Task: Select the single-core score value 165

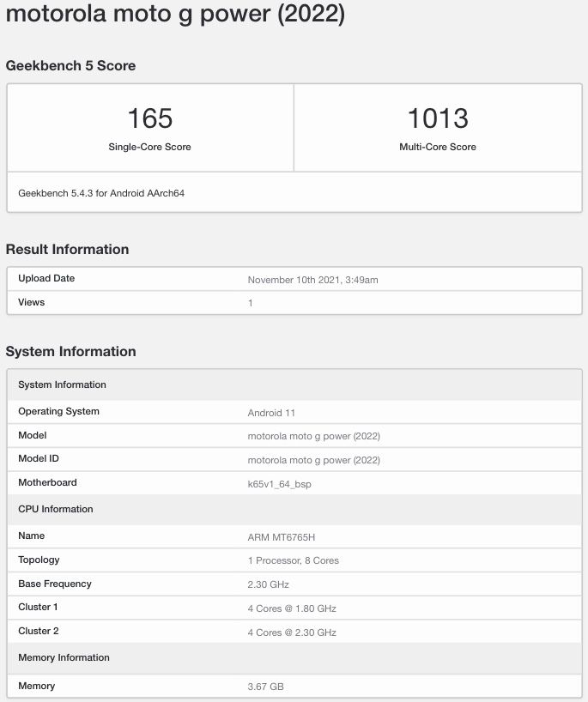Action: pos(149,118)
